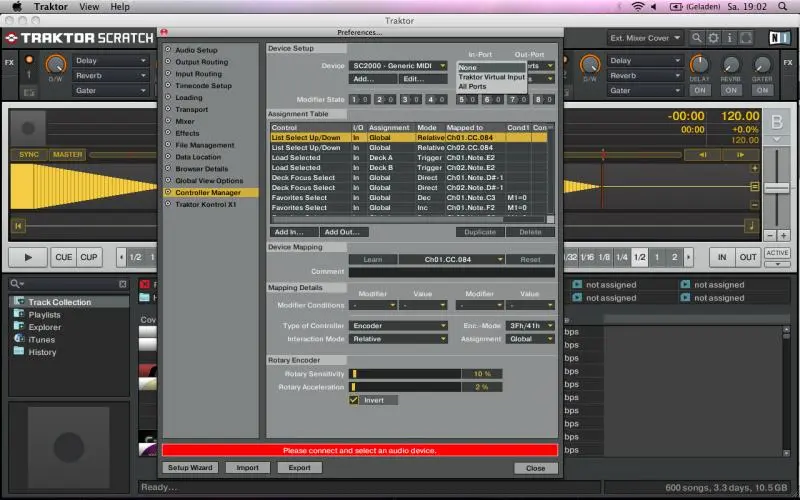Open the View menu

[x=89, y=7]
